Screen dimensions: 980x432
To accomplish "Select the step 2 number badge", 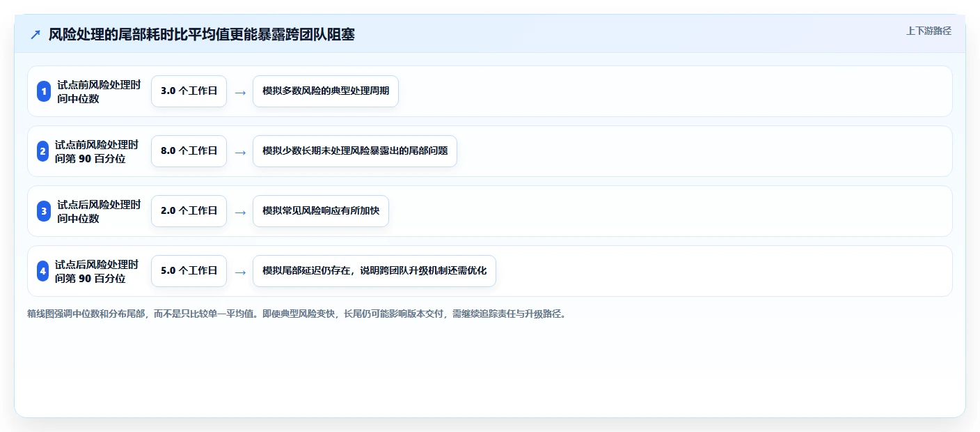I will pyautogui.click(x=42, y=151).
